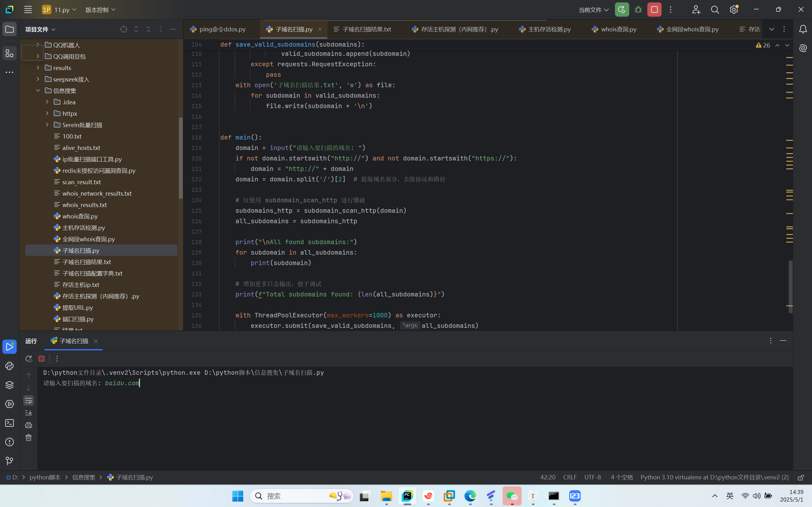Open the Python Console tool window
This screenshot has height=507, width=812.
tap(10, 366)
